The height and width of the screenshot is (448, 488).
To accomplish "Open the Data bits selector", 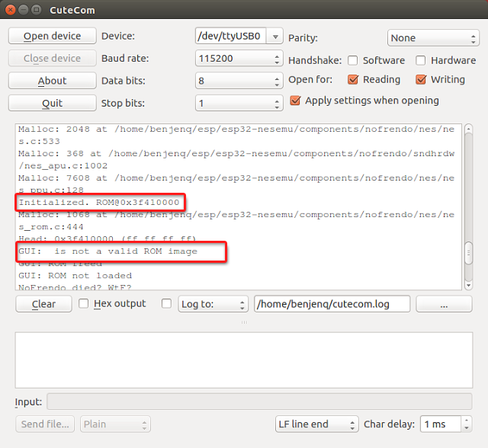I will (x=239, y=81).
